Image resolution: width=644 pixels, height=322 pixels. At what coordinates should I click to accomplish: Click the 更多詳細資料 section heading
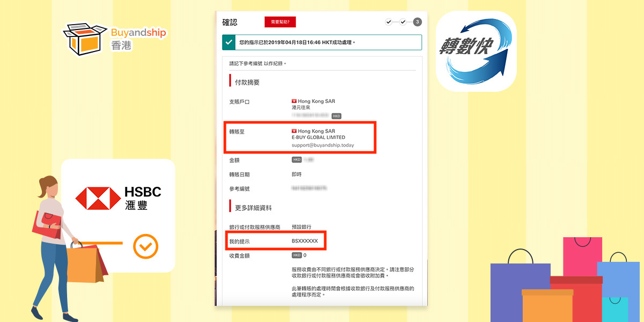pyautogui.click(x=253, y=207)
